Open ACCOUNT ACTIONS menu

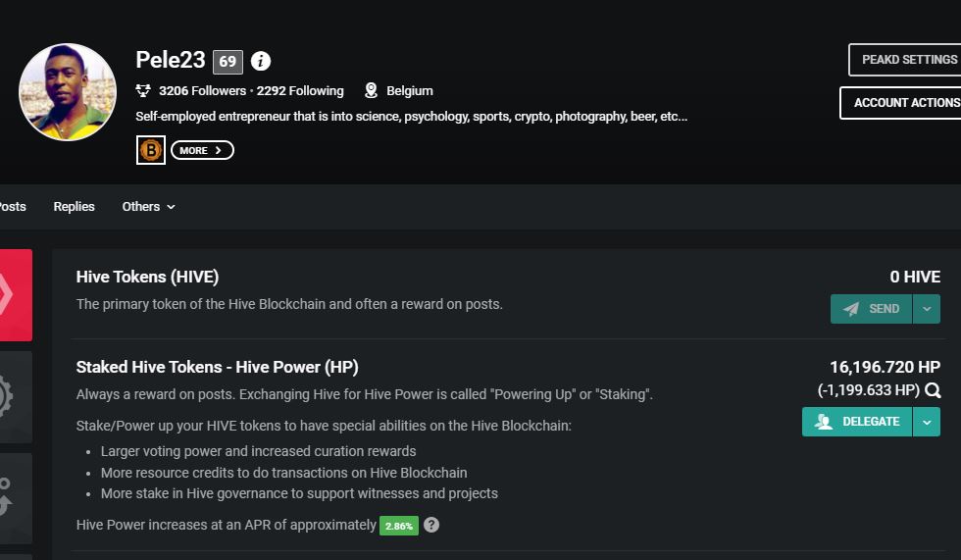901,102
